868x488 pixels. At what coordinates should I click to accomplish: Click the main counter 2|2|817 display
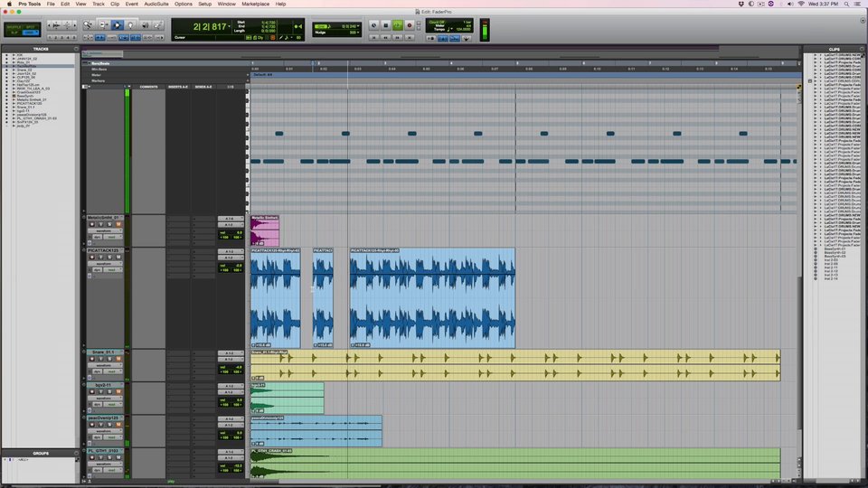coord(210,26)
